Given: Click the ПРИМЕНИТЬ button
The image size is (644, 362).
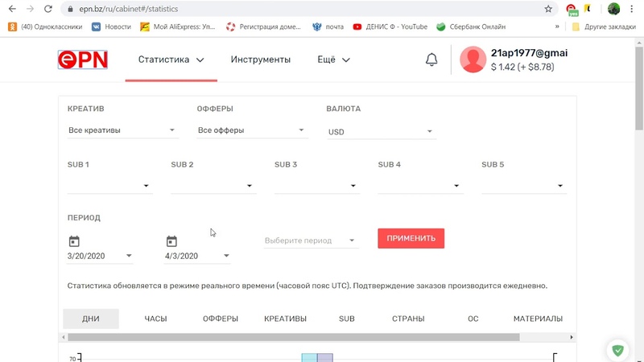Looking at the screenshot, I should click(x=411, y=238).
